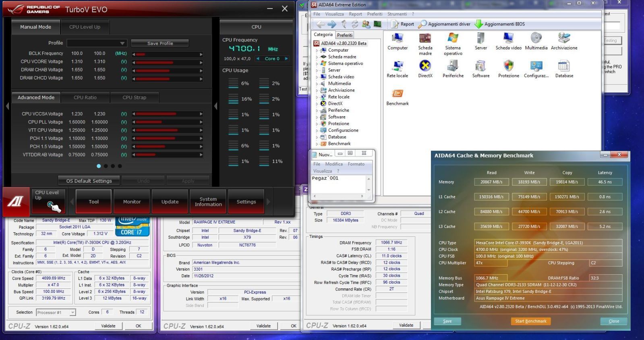Open the large Server icon

[x=481, y=42]
